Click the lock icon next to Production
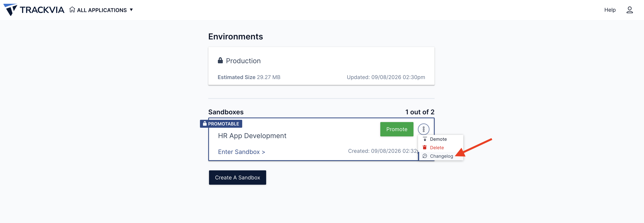Screen dimensions: 644x223 (x=220, y=61)
